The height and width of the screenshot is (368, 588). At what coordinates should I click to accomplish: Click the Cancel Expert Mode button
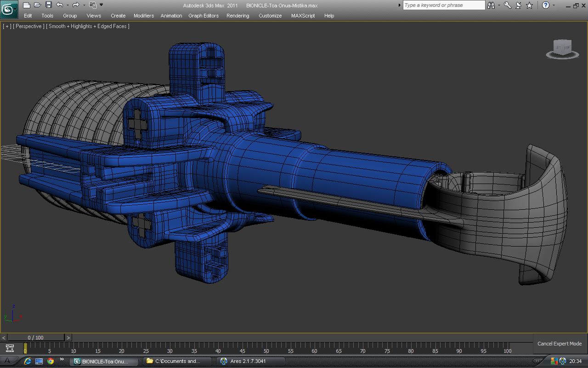tap(559, 344)
